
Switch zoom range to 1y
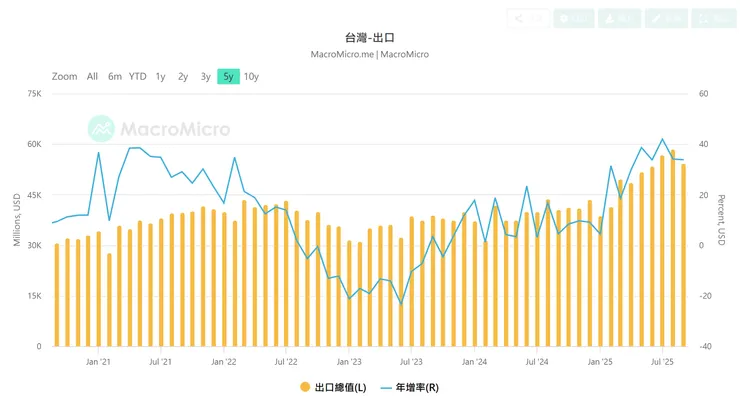point(160,76)
